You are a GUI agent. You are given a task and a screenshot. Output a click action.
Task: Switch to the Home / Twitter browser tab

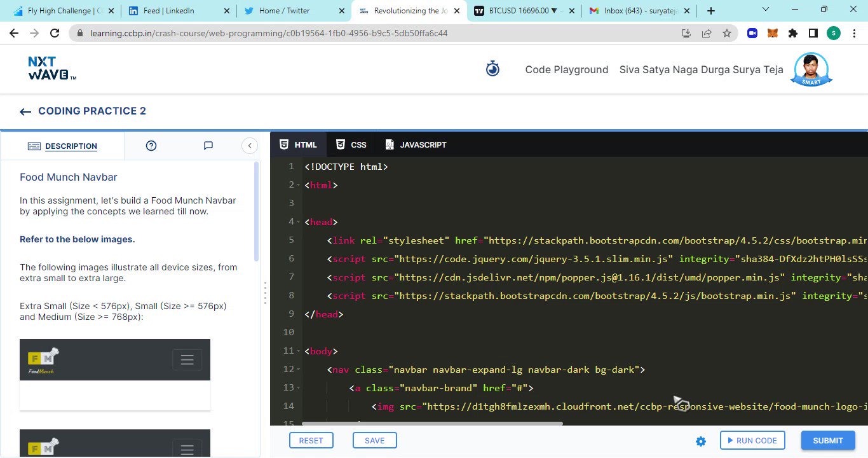click(x=293, y=11)
